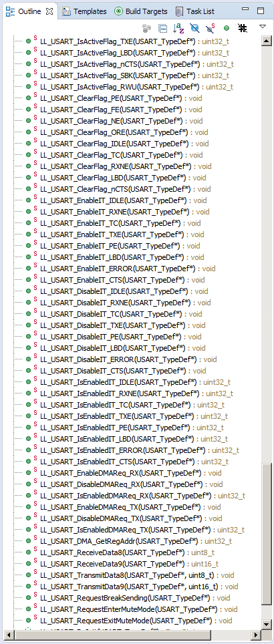Toggle Hide Inactive Elements hash icon
274x644 pixels.
[243, 28]
